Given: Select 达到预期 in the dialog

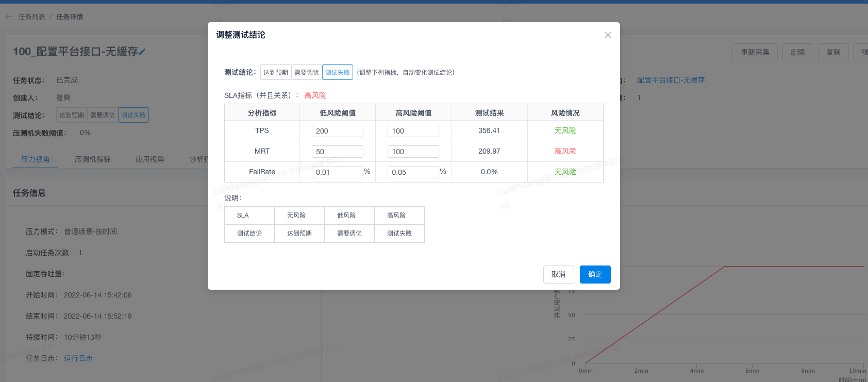Looking at the screenshot, I should (276, 72).
